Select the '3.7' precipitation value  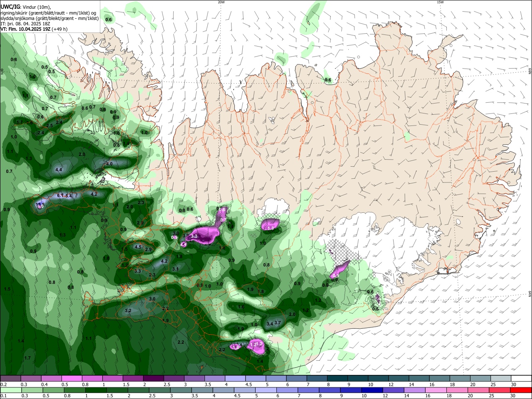(278, 323)
